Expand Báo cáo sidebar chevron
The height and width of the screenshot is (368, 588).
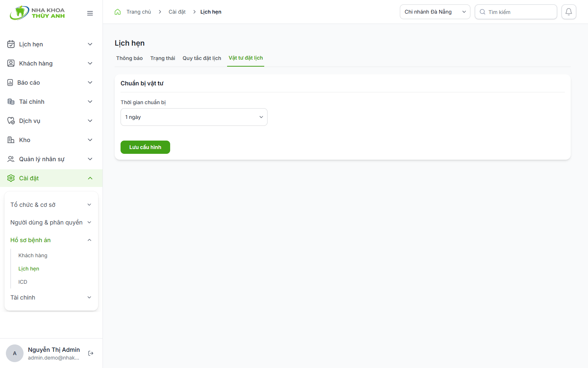click(90, 82)
